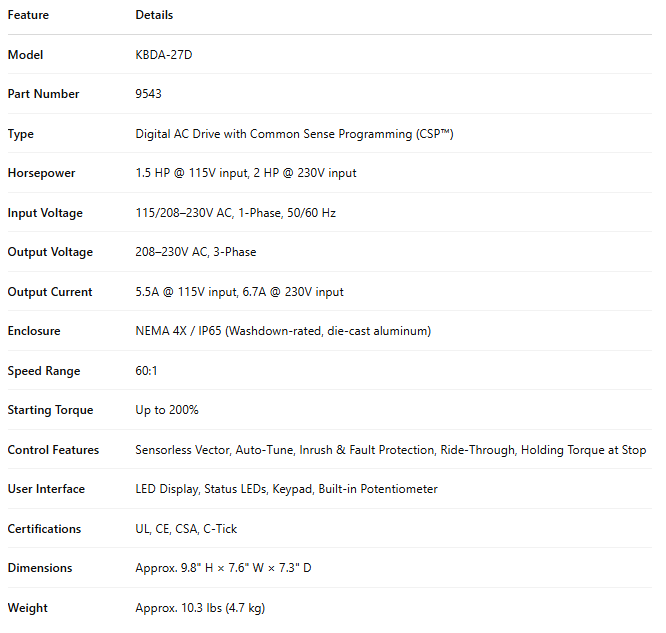The width and height of the screenshot is (666, 633).
Task: Click the Output Current row label
Action: click(50, 292)
